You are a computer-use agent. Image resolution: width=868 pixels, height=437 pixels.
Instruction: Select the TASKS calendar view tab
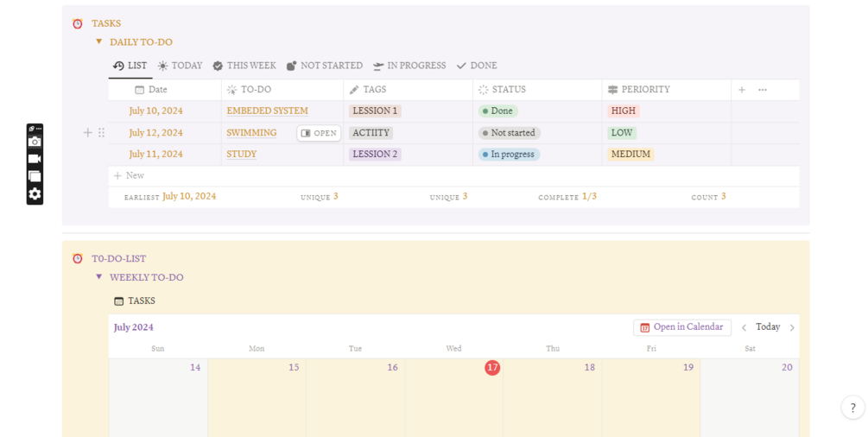pos(135,301)
